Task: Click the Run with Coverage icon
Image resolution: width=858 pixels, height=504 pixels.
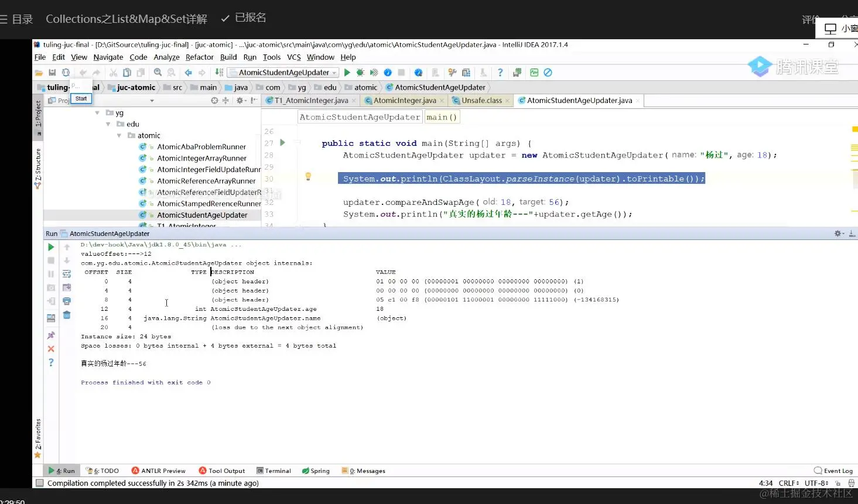Action: 374,73
